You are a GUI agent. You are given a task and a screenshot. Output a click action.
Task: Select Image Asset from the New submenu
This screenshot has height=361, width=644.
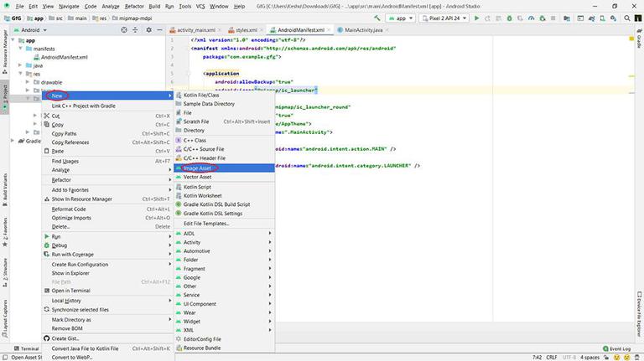coord(198,168)
